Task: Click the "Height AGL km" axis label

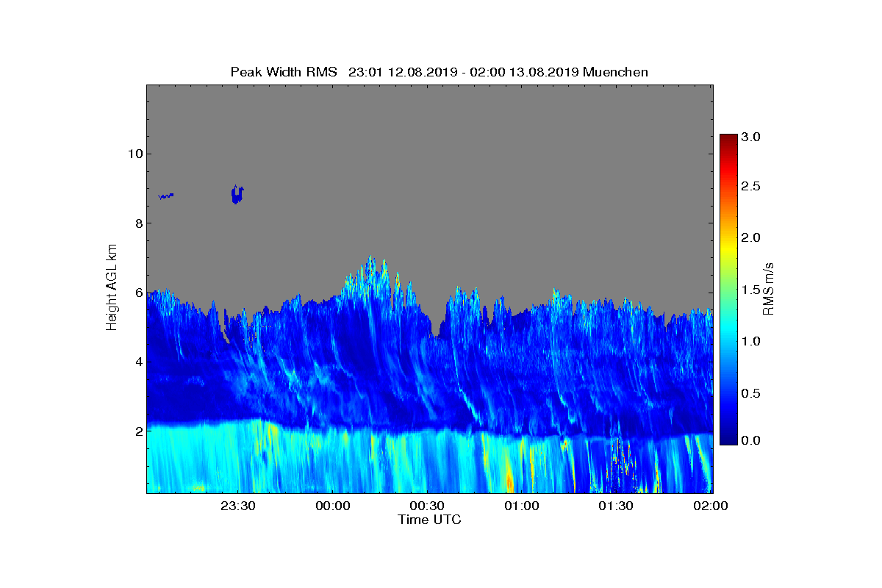Action: click(112, 289)
